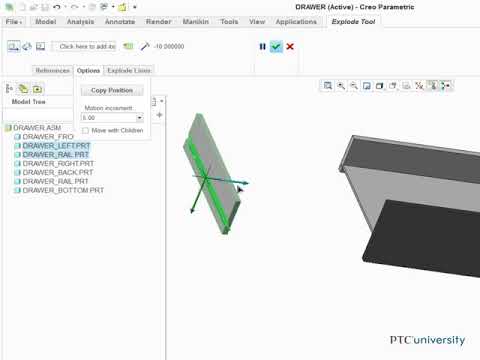Screen dimensions: 480x360
Task: Click the Datum Display Filters icon
Action: click(419, 86)
